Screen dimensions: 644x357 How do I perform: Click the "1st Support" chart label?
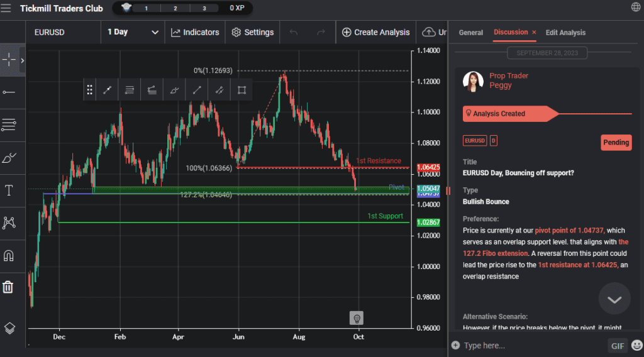coord(386,216)
